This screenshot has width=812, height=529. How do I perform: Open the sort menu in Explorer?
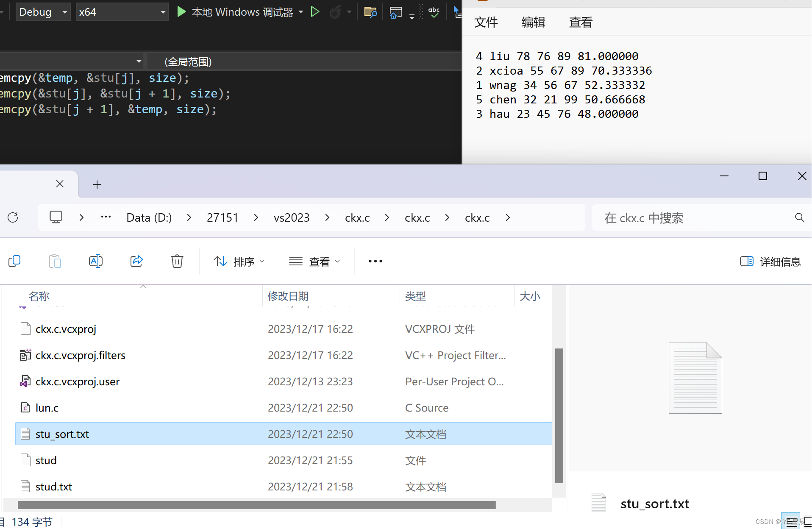[x=239, y=262]
